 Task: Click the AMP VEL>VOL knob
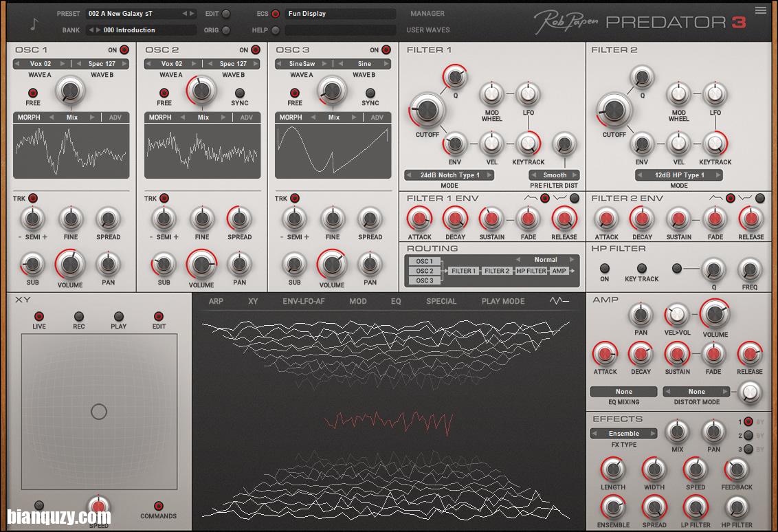677,314
